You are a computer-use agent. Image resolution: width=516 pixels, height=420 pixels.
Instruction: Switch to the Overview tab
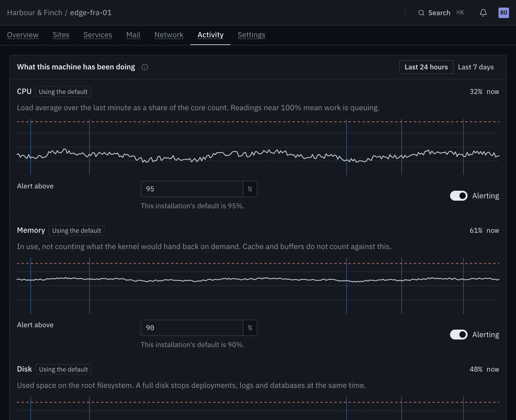(23, 35)
